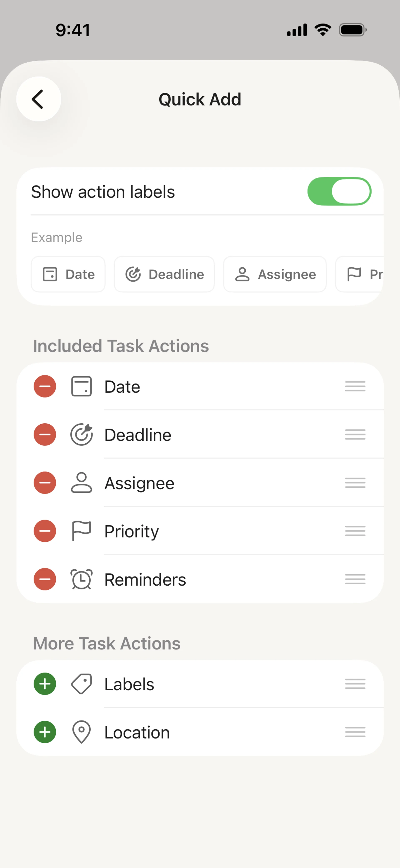Tap the Assignee example chip

(x=275, y=274)
